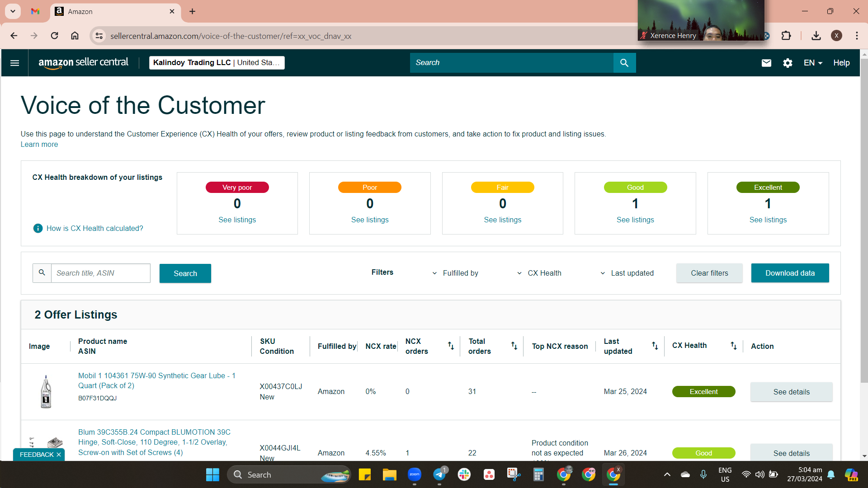The height and width of the screenshot is (488, 868).
Task: Reload the page
Action: coord(54,36)
